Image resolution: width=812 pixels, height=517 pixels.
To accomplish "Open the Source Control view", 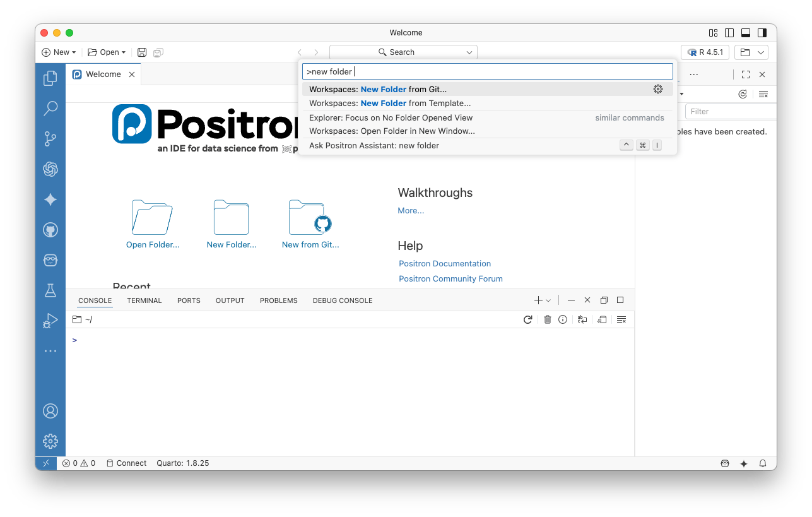I will pyautogui.click(x=50, y=139).
